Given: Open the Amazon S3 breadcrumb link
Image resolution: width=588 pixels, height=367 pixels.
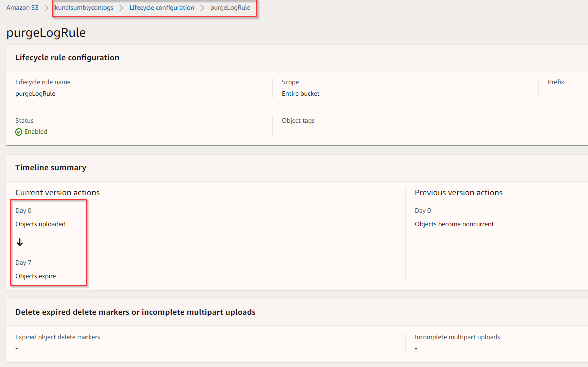Looking at the screenshot, I should click(x=22, y=7).
